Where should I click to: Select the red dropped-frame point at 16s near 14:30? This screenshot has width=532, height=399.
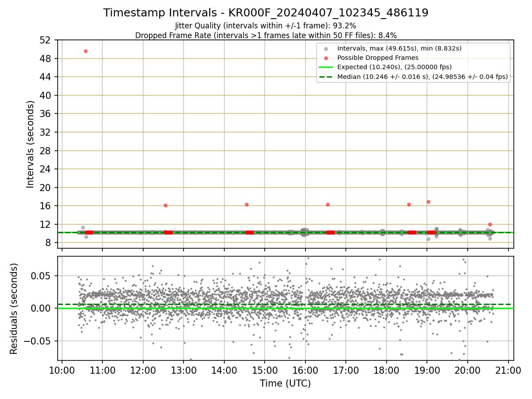(246, 204)
